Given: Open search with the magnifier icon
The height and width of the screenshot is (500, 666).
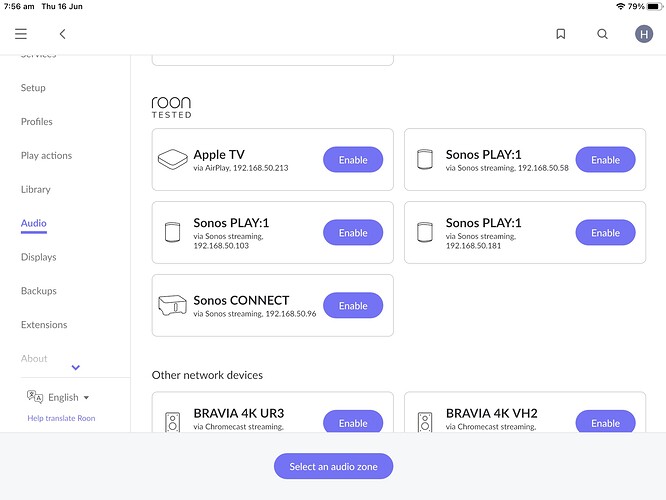Looking at the screenshot, I should [602, 34].
